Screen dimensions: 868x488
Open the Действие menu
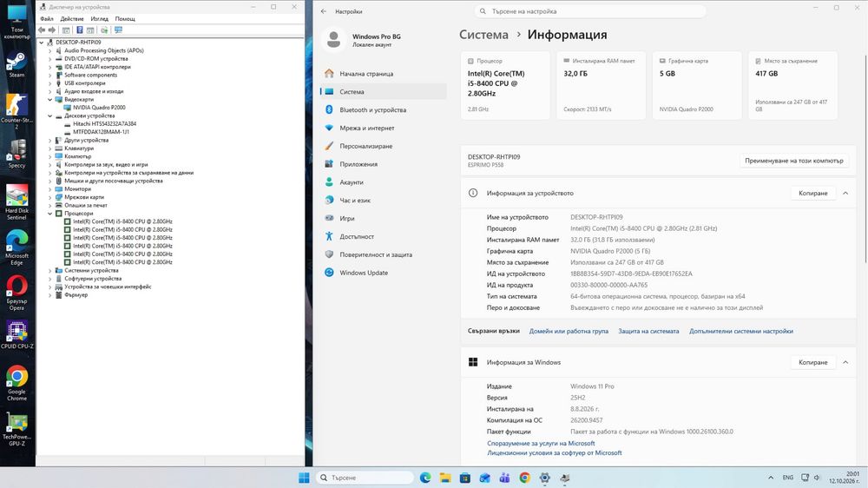72,19
